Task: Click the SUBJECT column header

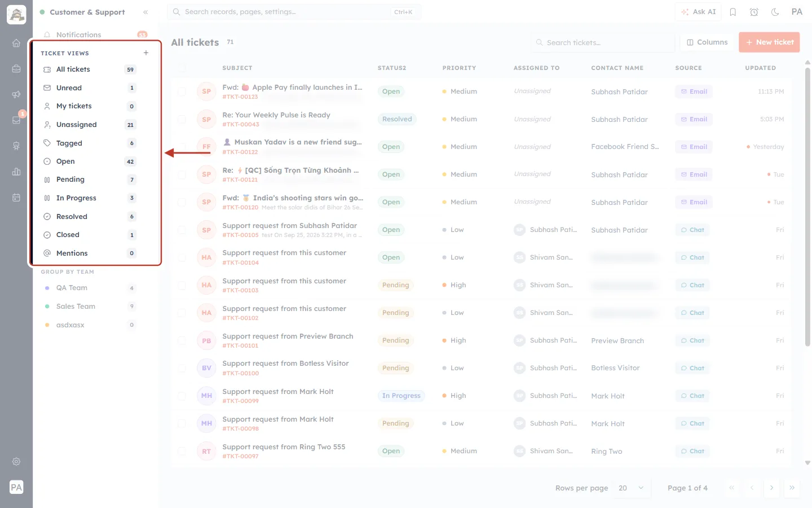Action: 237,68
